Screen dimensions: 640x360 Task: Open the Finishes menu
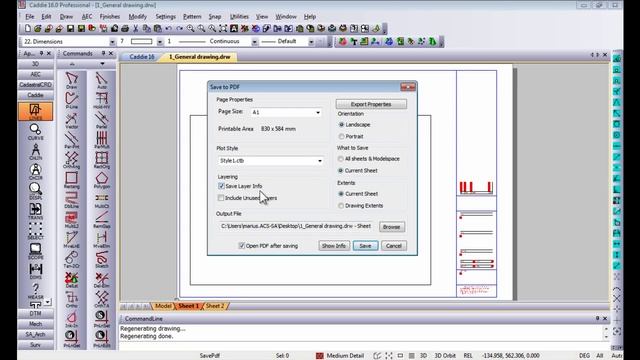tap(110, 17)
